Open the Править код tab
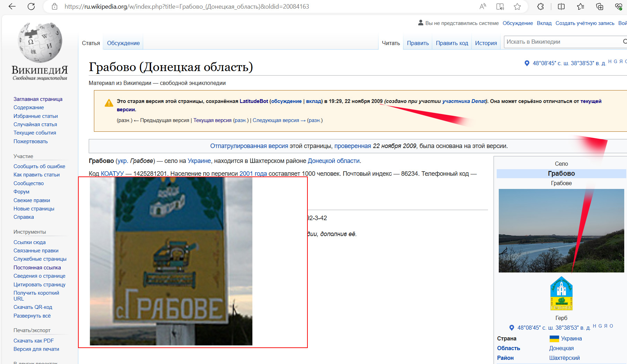The height and width of the screenshot is (364, 627). pyautogui.click(x=452, y=43)
